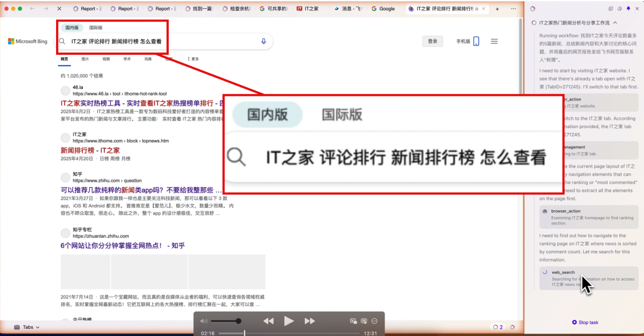Open the history clock icon in assistant panel

pyautogui.click(x=620, y=8)
